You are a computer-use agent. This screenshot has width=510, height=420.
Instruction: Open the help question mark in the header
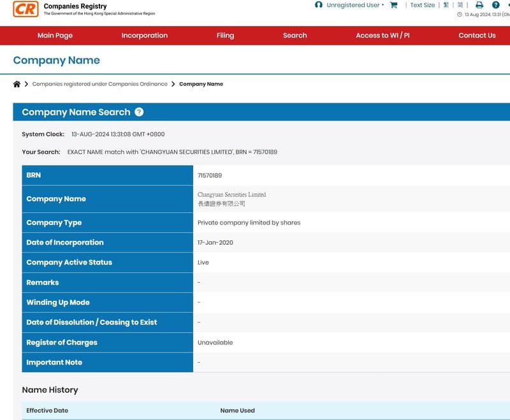(x=496, y=5)
